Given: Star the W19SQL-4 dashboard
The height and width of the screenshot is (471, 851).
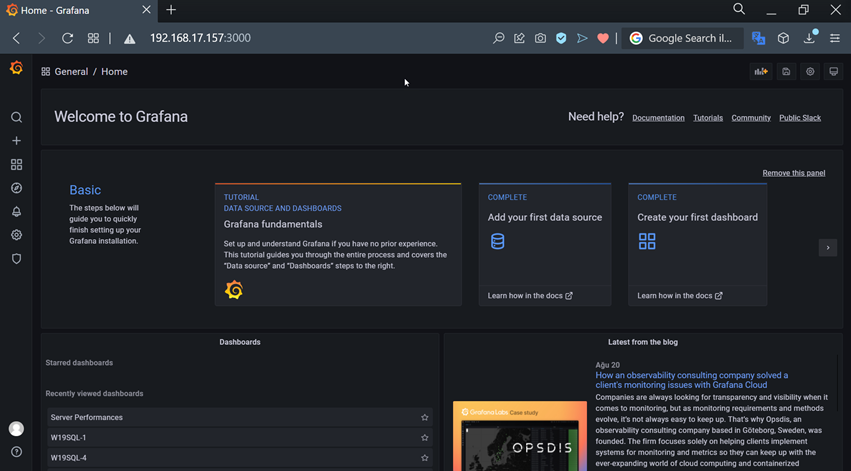Looking at the screenshot, I should tap(425, 458).
